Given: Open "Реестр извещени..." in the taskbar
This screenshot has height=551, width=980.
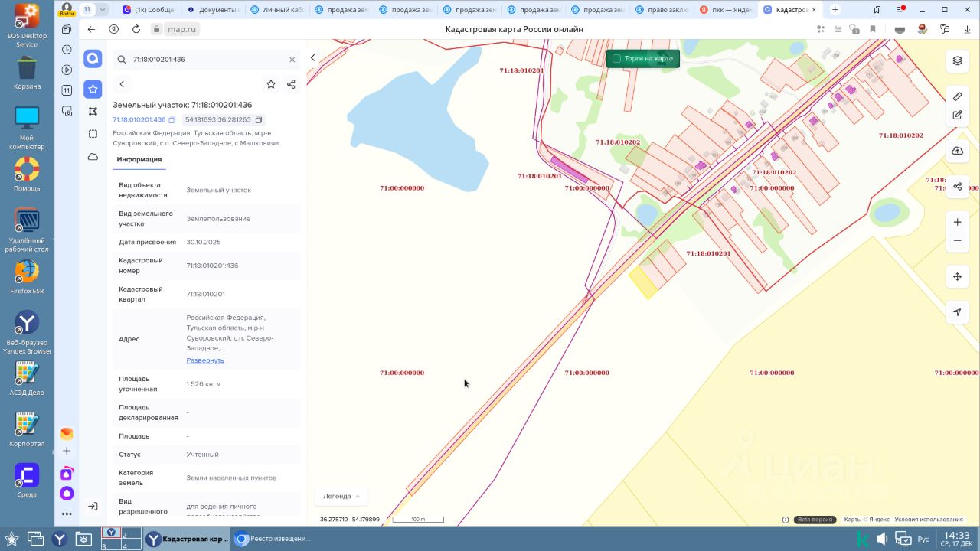Looking at the screenshot, I should [x=276, y=539].
